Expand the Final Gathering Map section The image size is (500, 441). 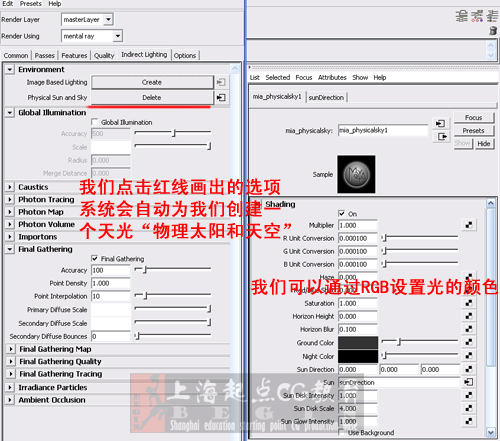click(11, 349)
